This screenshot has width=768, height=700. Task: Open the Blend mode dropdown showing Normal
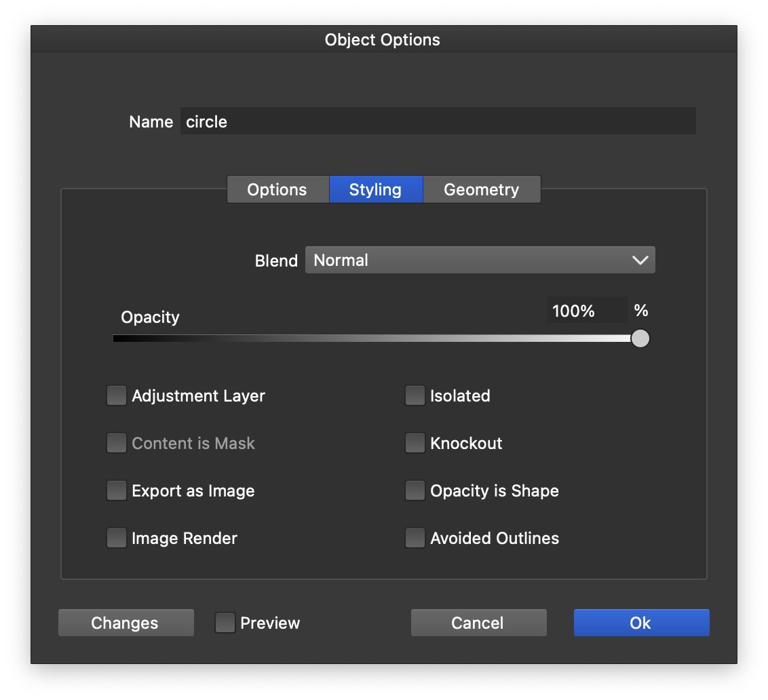click(x=480, y=260)
